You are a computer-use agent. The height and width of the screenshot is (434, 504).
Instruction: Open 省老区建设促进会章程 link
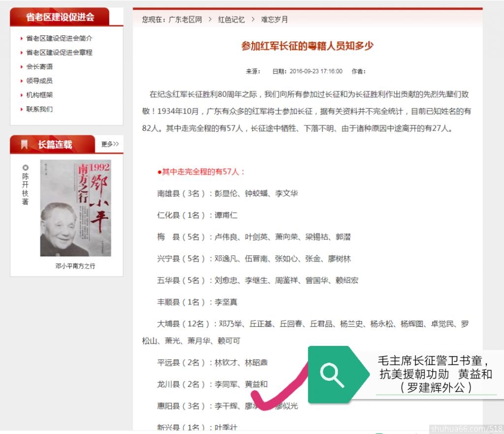click(x=59, y=53)
